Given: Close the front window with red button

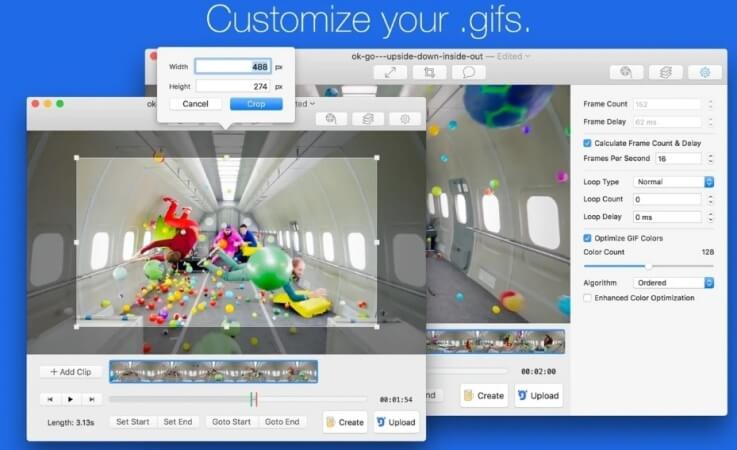Looking at the screenshot, I should [35, 104].
